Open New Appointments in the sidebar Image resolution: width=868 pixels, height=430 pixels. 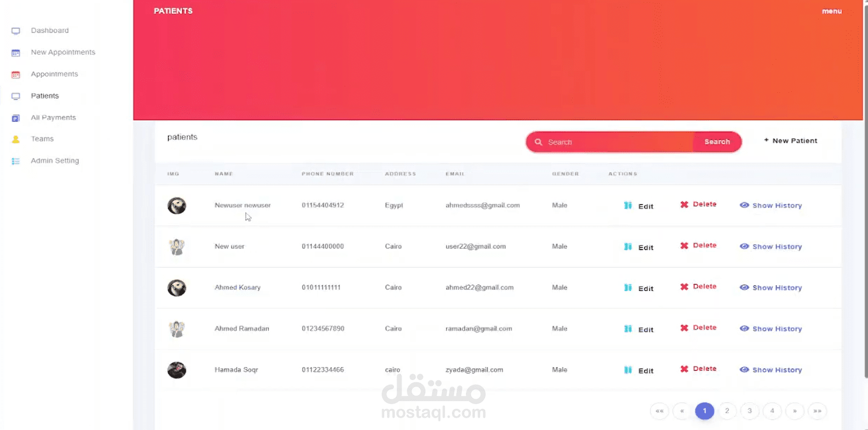[63, 52]
